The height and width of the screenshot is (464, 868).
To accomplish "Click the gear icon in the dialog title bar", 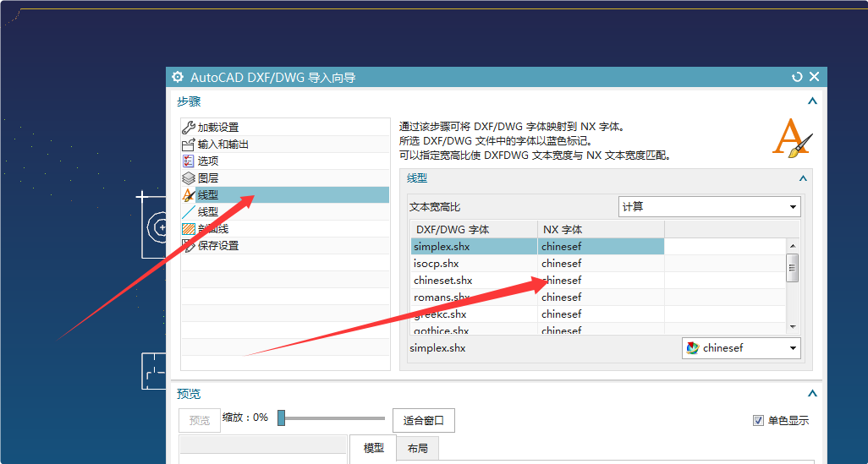I will click(x=178, y=77).
